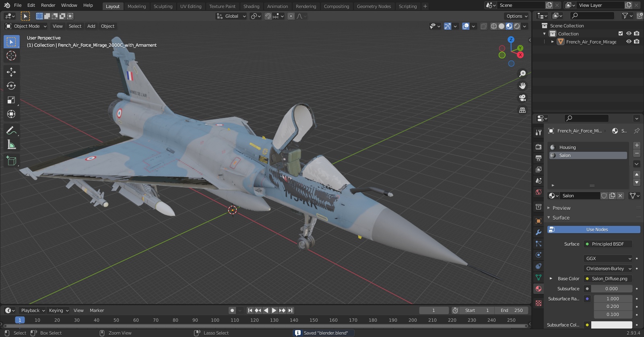644x337 pixels.
Task: Switch to Sculpting workspace tab
Action: 163,6
